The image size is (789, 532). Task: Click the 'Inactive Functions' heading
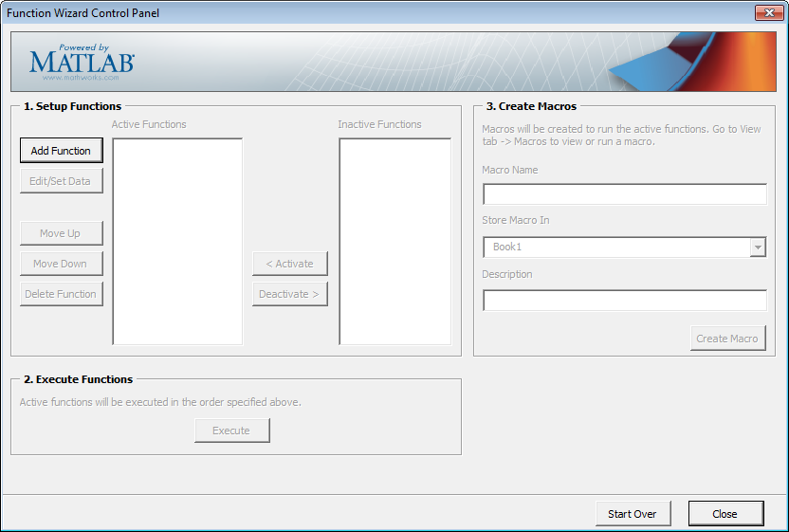379,124
